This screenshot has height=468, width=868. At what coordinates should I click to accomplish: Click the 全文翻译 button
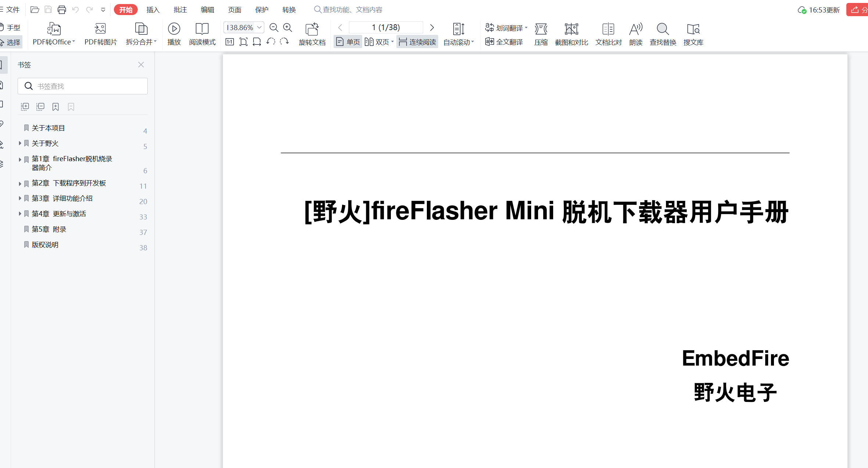[504, 42]
